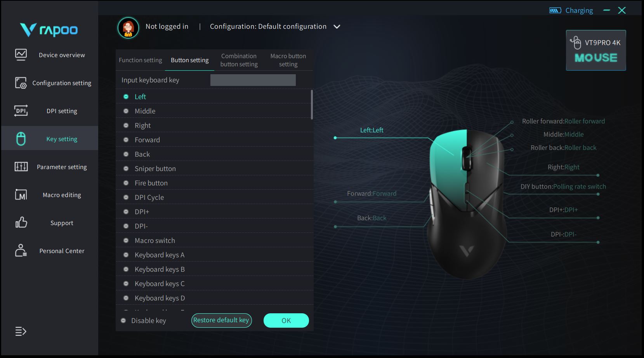Open DPI setting via the DPI icon

coord(21,111)
